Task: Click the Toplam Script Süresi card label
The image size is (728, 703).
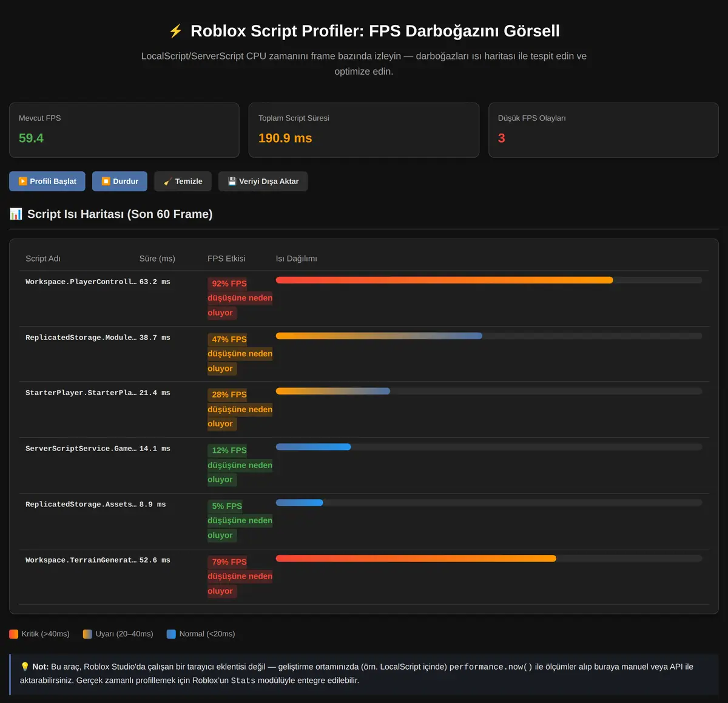Action: 294,118
